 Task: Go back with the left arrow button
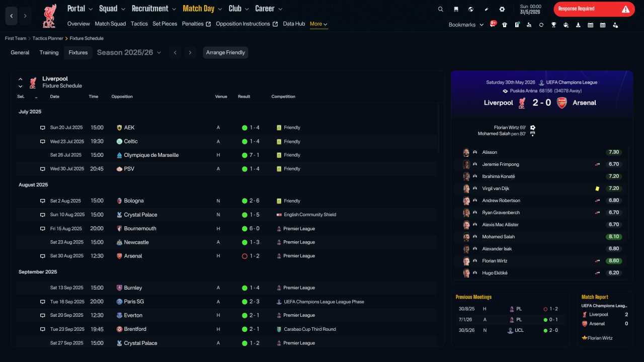pyautogui.click(x=12, y=16)
